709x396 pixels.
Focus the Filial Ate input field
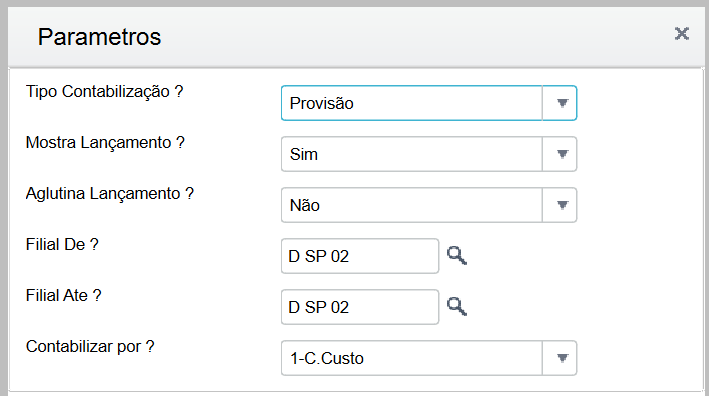click(x=360, y=307)
